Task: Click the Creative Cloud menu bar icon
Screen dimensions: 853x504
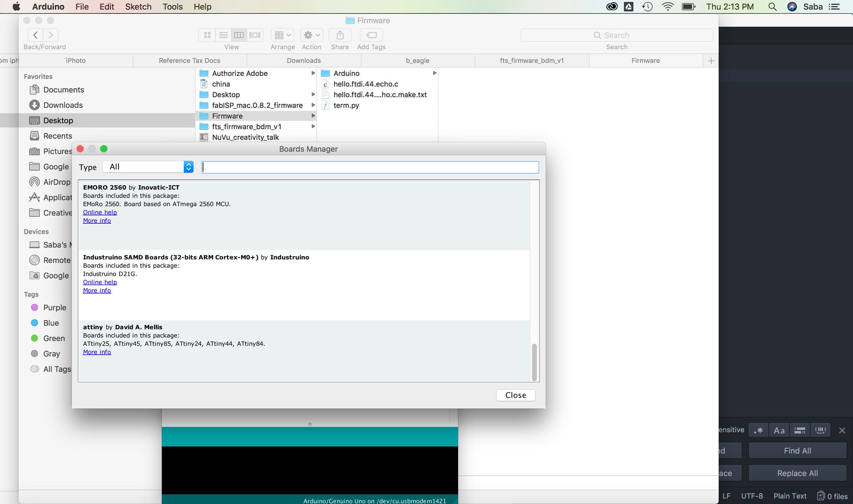Action: (612, 7)
